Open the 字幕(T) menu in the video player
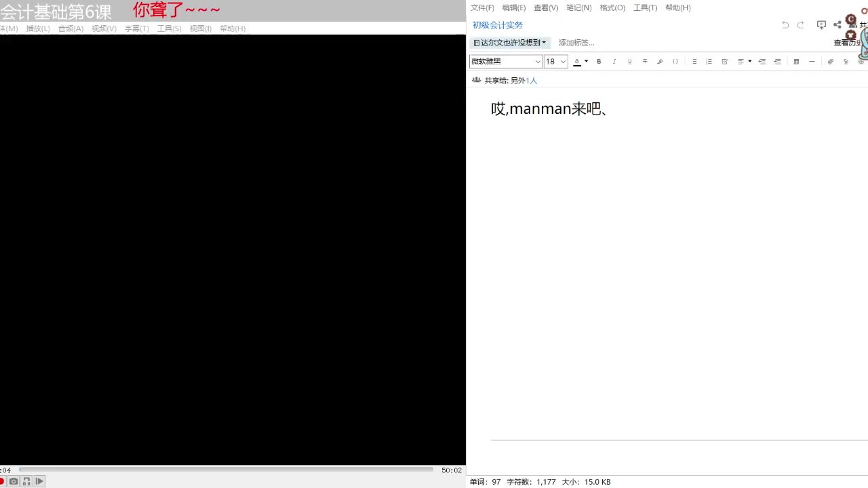This screenshot has height=488, width=868. pos(136,28)
